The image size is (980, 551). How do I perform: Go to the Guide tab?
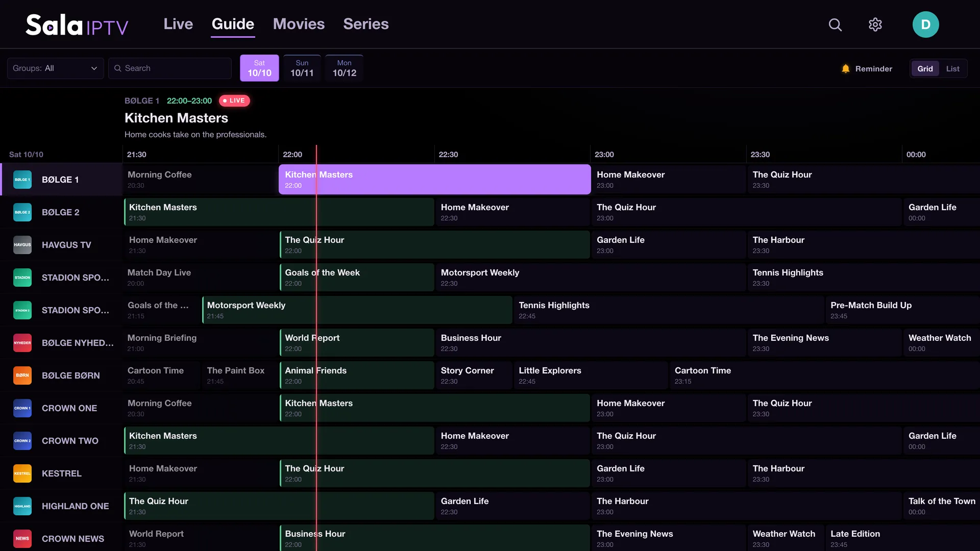pos(233,24)
